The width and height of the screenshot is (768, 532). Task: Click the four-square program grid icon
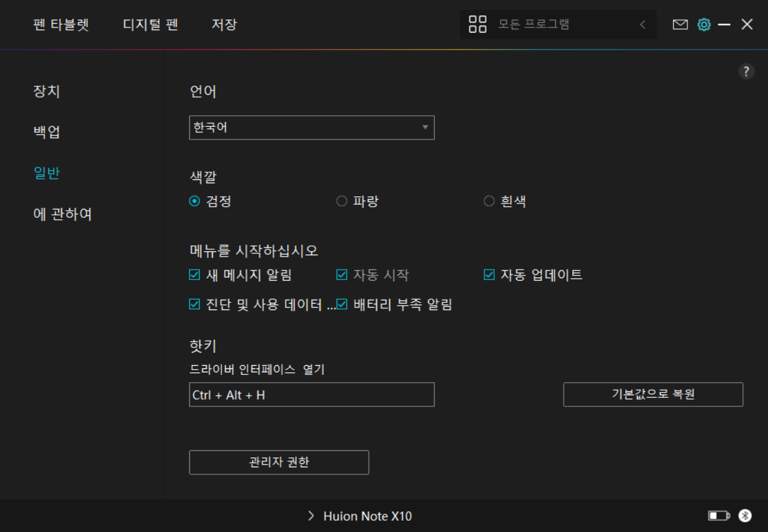[x=477, y=25]
